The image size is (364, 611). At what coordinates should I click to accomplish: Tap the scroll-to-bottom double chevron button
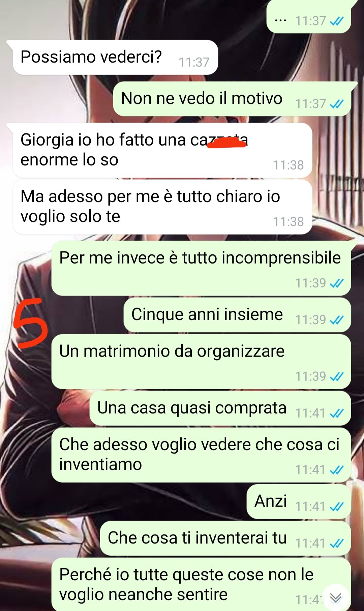tap(335, 597)
